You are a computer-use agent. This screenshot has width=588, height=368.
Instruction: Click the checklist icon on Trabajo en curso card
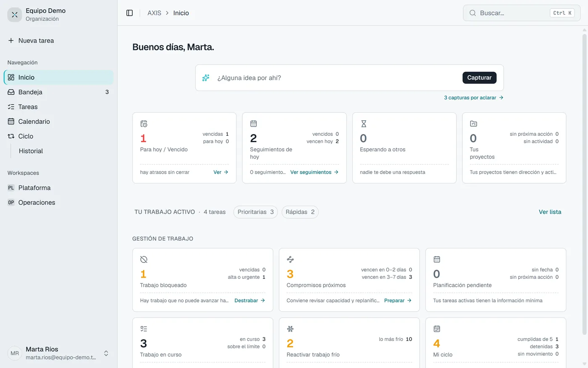[144, 329]
